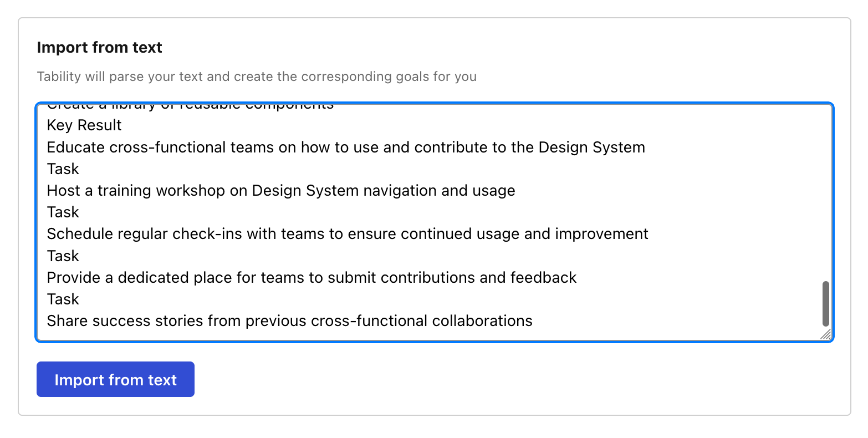Click the blue Import from text button
This screenshot has width=868, height=438.
[x=115, y=380]
